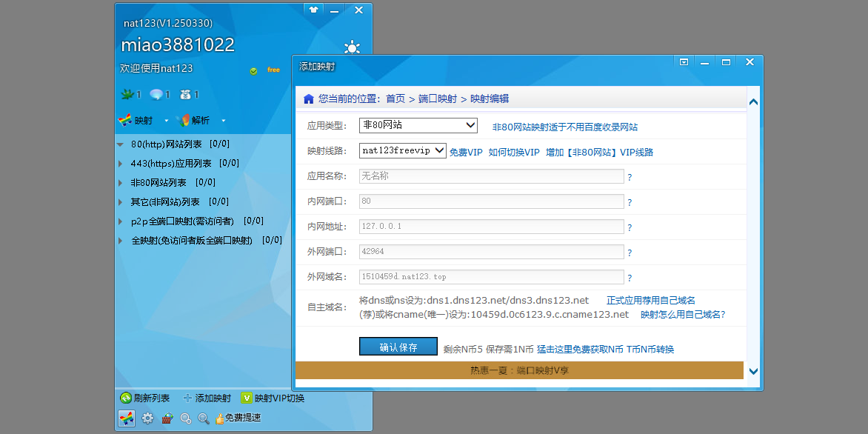Click the green leaf counter icon
Viewport: 868px width, 434px height.
[127, 95]
